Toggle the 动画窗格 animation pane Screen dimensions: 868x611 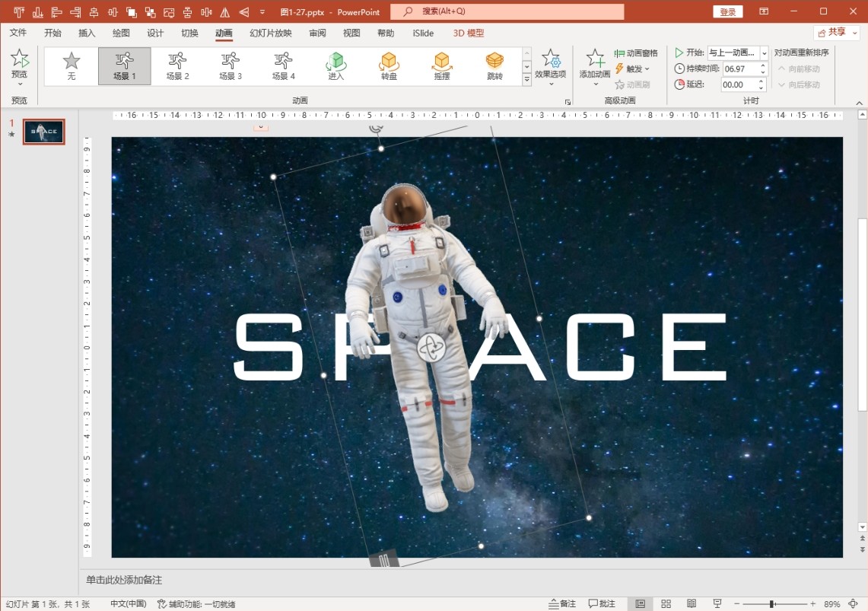tap(636, 53)
